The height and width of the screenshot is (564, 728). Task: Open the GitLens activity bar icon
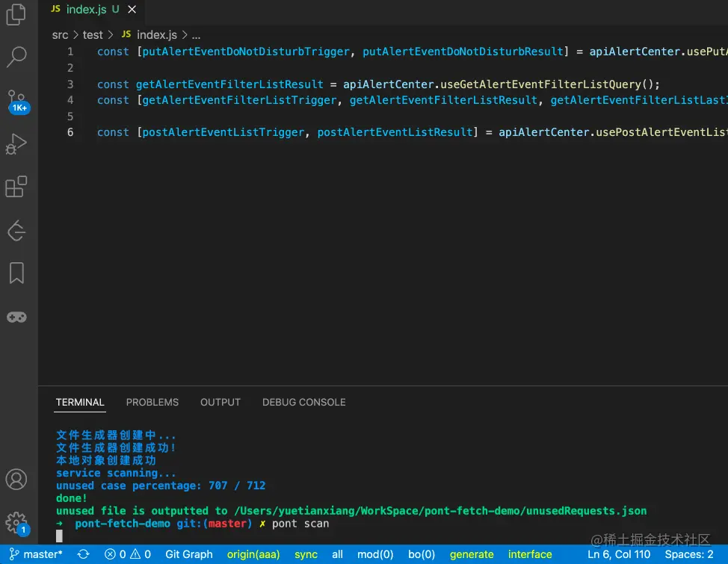(16, 230)
